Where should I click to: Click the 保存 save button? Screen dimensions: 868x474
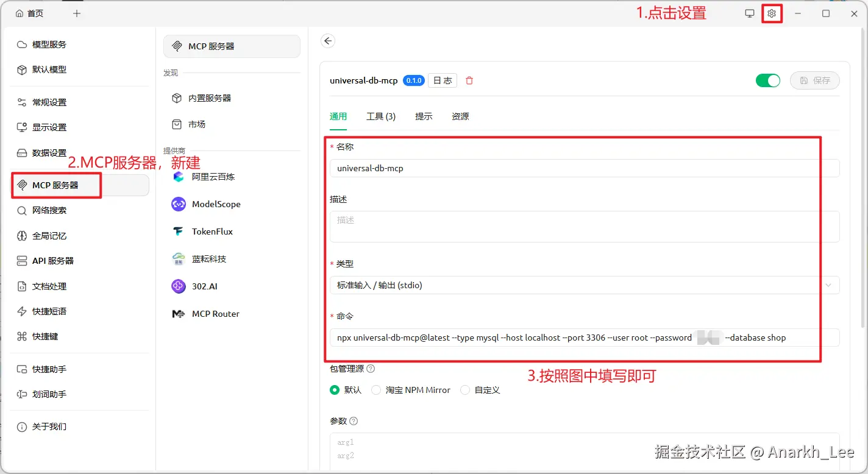(815, 80)
